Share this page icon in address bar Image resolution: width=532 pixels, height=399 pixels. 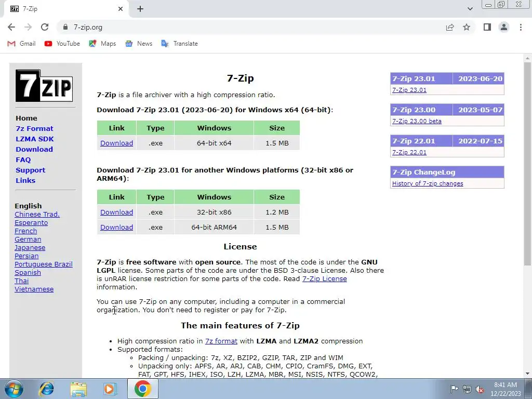(x=450, y=27)
